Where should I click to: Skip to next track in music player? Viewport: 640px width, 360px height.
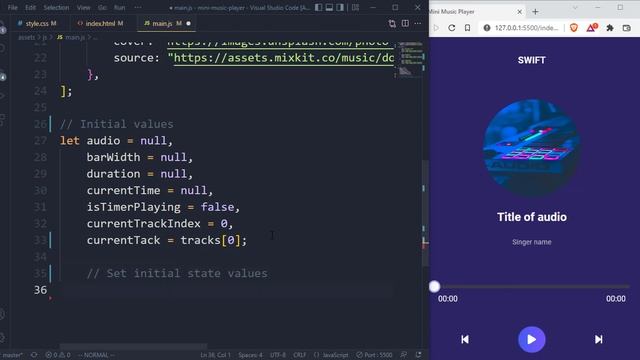coord(598,339)
